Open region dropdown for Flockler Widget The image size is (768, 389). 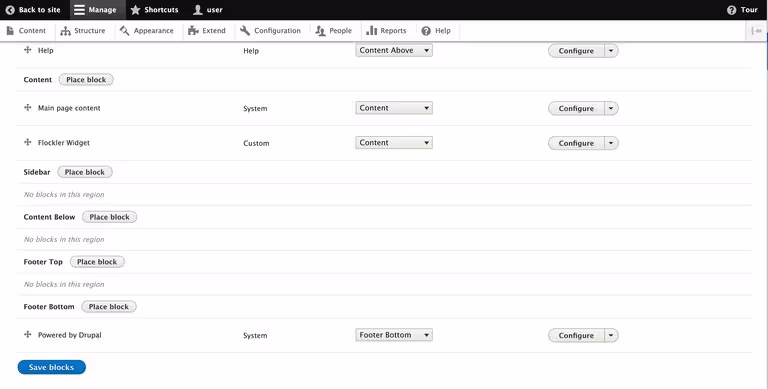(x=394, y=143)
